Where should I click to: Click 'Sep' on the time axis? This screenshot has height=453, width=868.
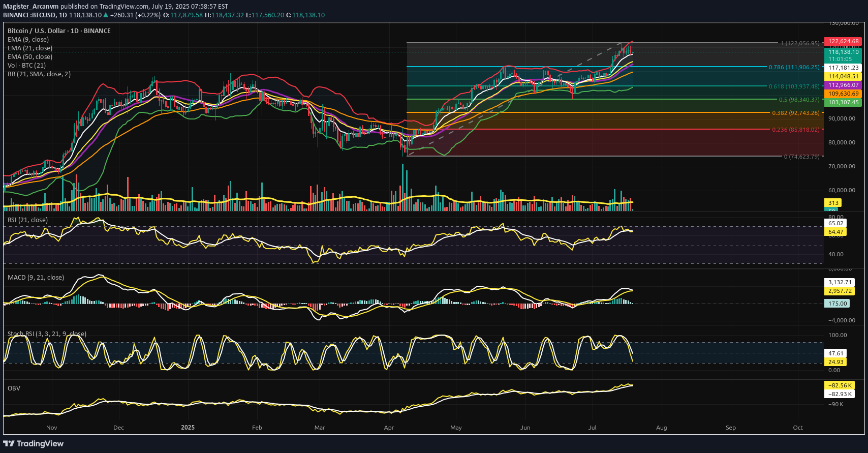731,428
